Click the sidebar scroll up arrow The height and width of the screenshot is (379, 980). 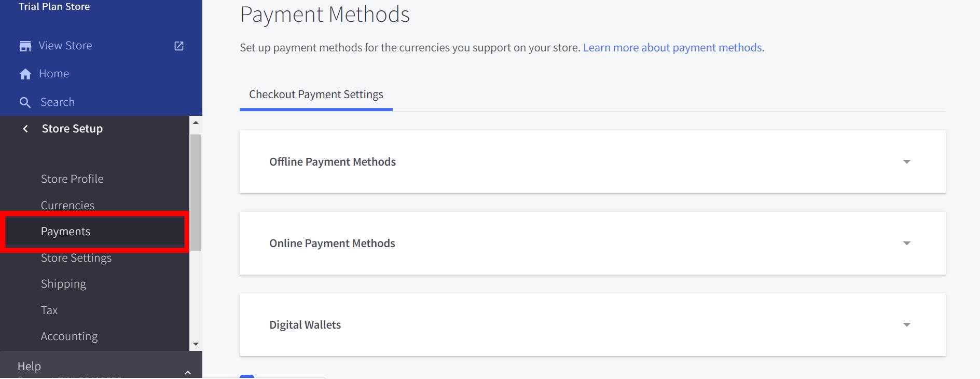[196, 123]
